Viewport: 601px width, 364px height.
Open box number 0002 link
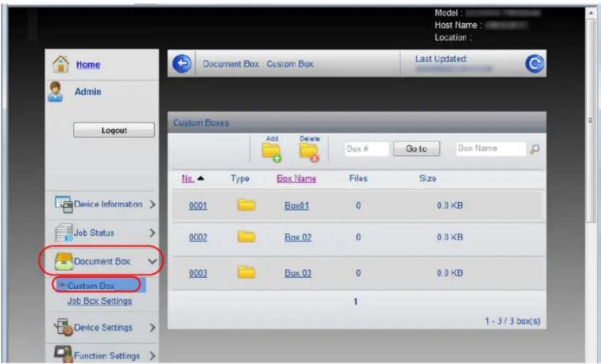point(198,238)
